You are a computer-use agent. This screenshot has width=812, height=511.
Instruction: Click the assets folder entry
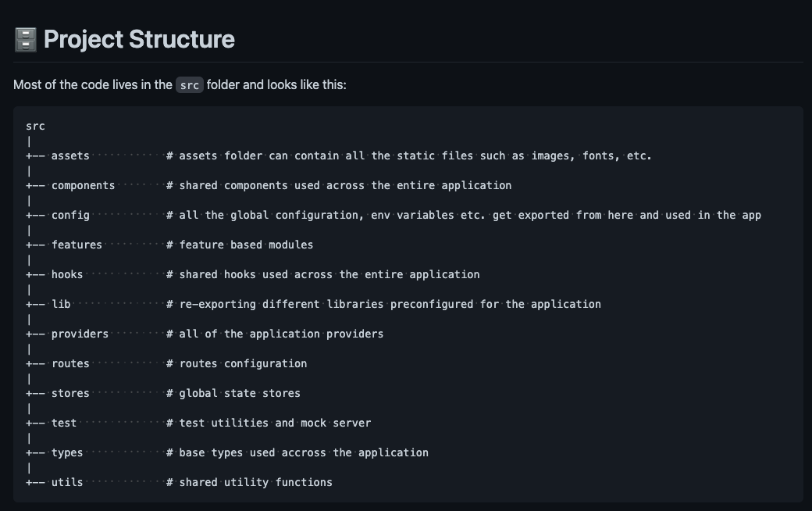point(70,155)
